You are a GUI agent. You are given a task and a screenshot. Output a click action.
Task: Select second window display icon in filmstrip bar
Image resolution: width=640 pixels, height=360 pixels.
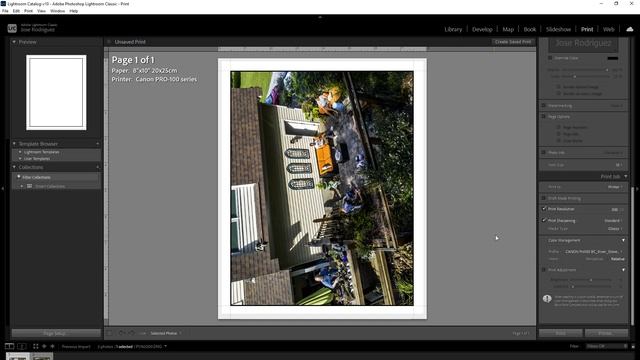[x=22, y=346]
